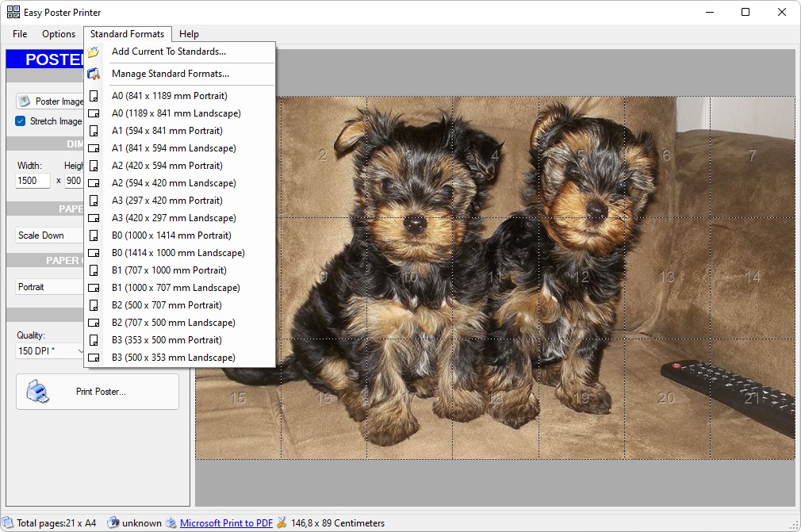Choose Add Current To Standards...
Screen dimensions: 801x532
point(180,52)
